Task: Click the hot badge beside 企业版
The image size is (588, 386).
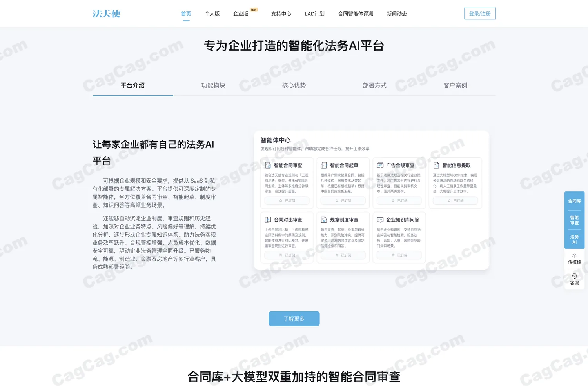Action: click(254, 10)
